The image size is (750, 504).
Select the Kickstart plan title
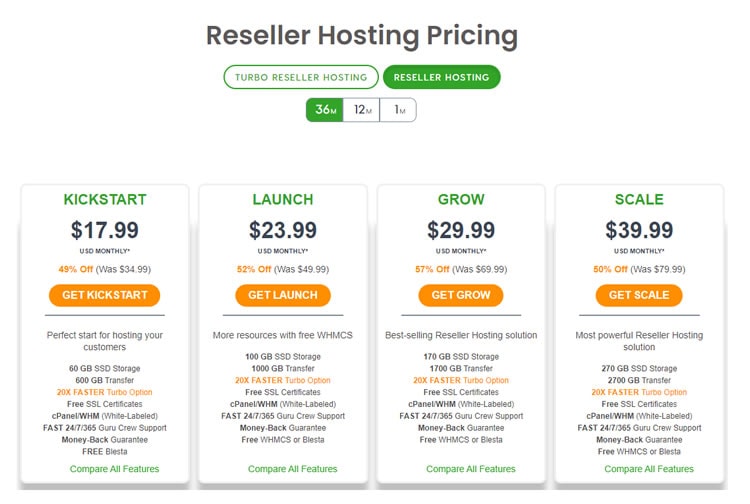click(105, 199)
